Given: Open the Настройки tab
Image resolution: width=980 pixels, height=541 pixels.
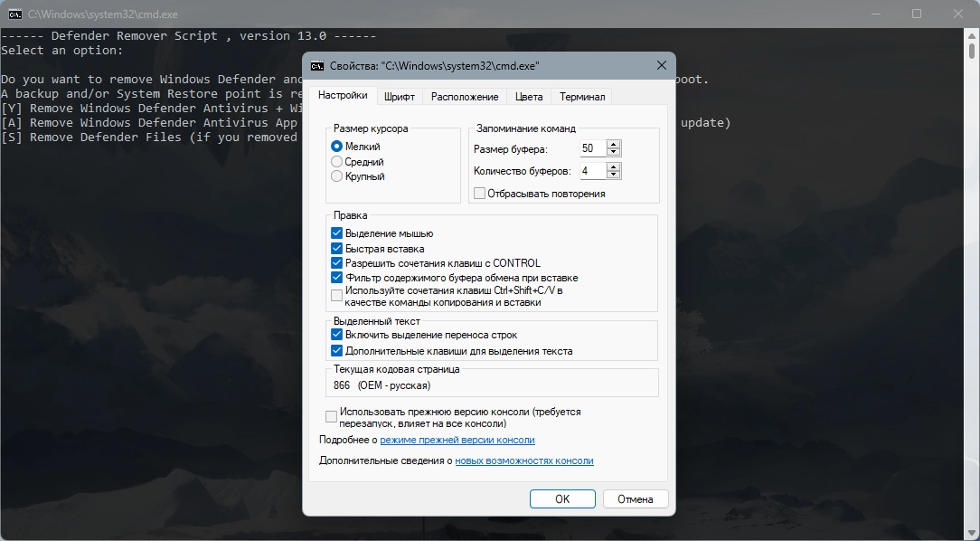Looking at the screenshot, I should point(343,95).
